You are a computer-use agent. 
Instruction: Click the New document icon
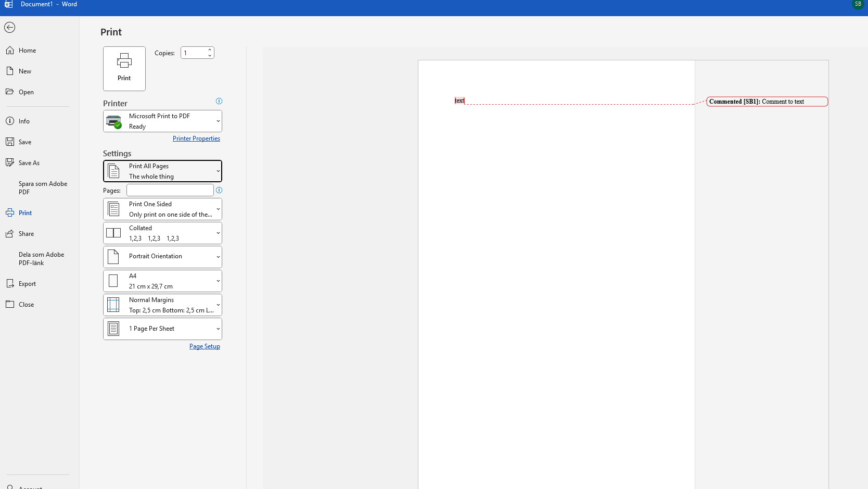point(10,71)
